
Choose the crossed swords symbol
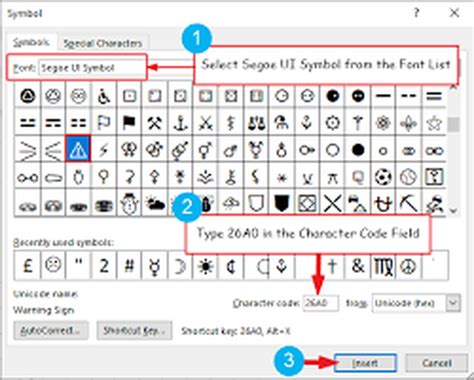[x=205, y=123]
